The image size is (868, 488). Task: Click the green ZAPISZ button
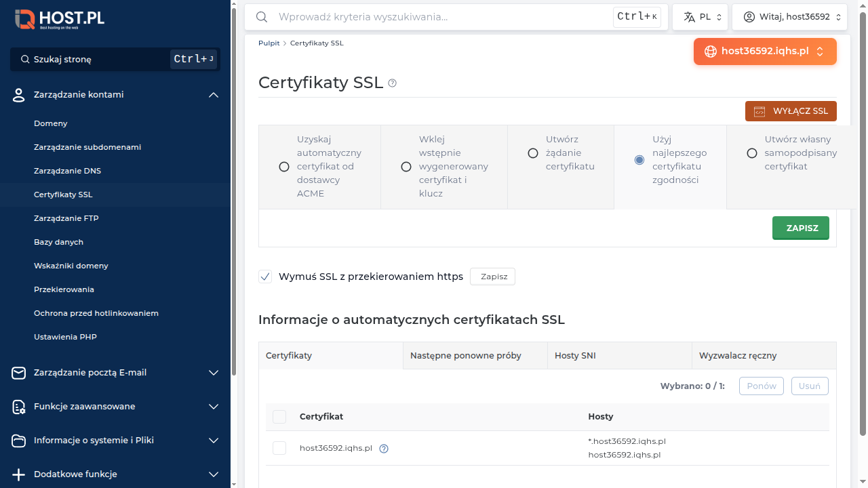801,228
